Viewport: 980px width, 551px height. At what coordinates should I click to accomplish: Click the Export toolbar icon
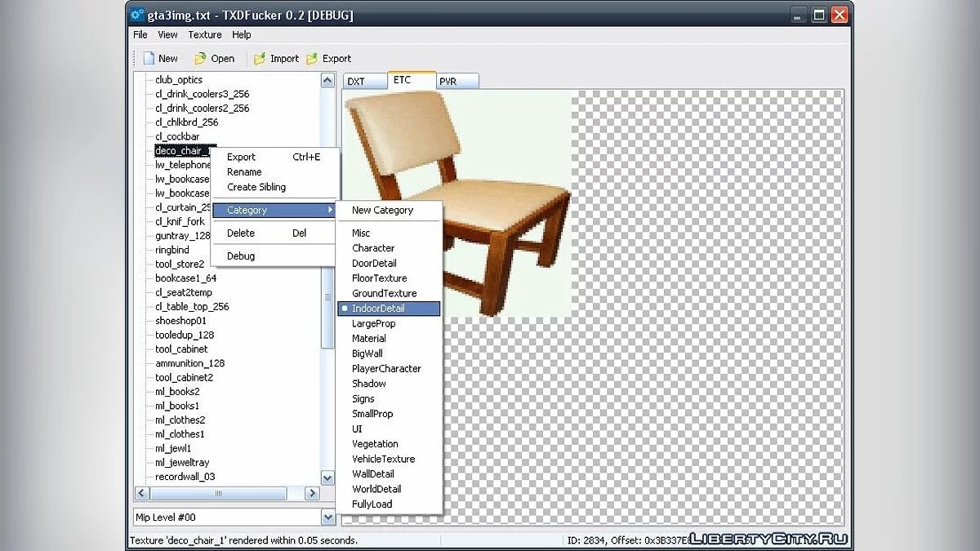click(x=313, y=59)
